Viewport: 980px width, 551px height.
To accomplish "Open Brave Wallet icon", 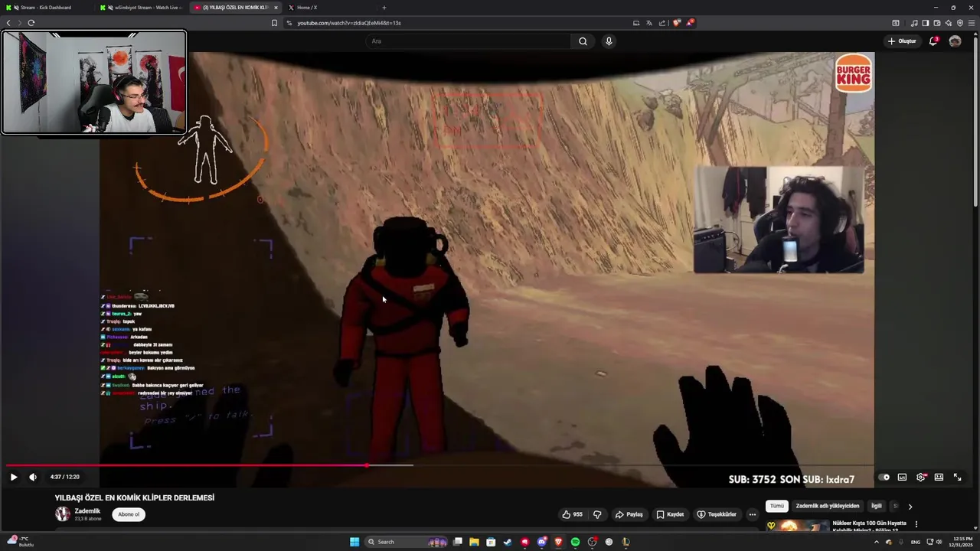I will pyautogui.click(x=936, y=23).
